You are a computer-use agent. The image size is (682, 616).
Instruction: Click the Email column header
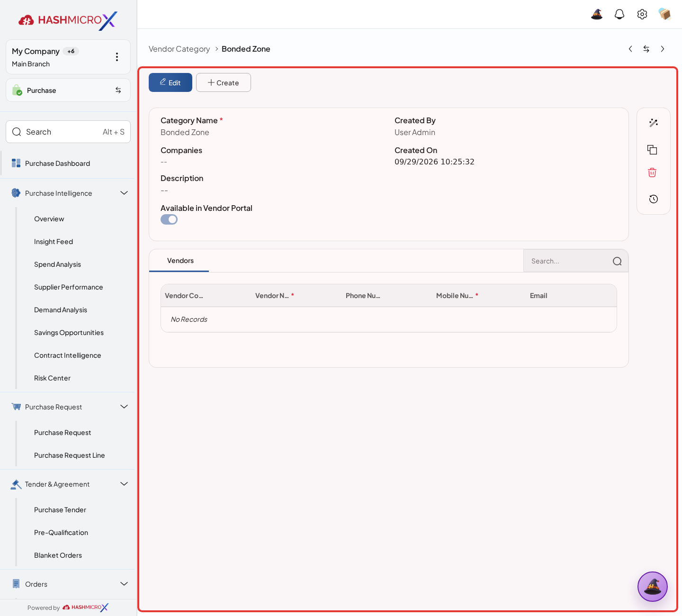(x=538, y=296)
